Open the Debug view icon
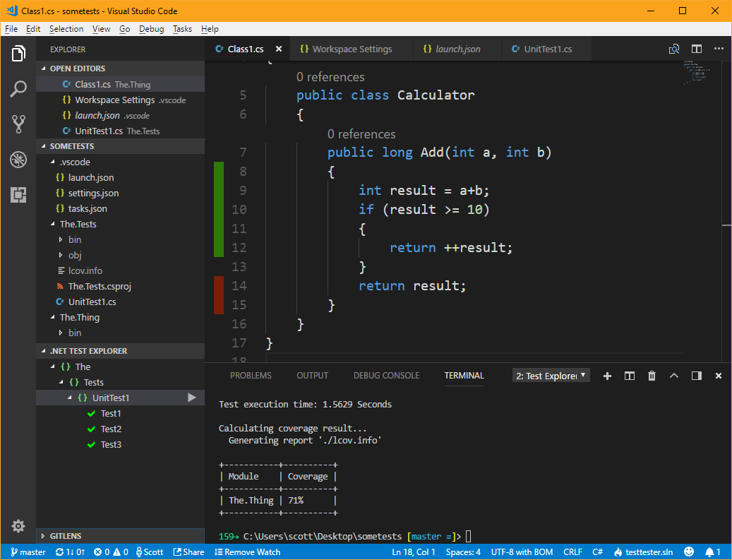 18,160
